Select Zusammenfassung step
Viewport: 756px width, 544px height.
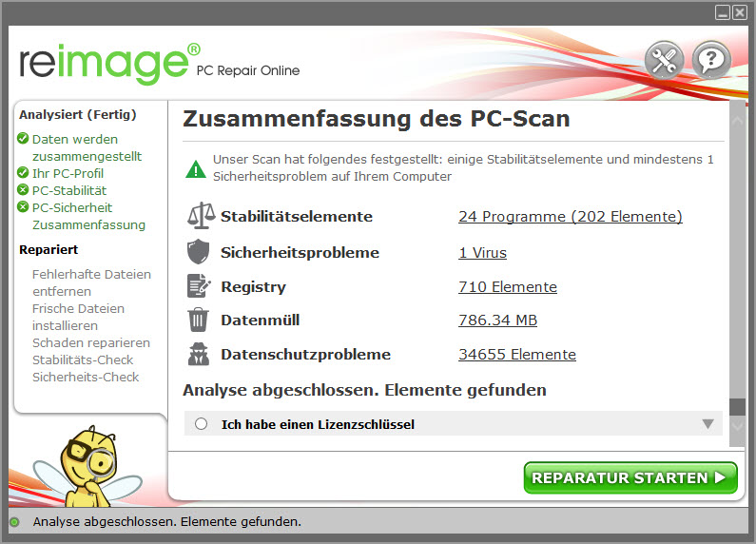coord(88,224)
